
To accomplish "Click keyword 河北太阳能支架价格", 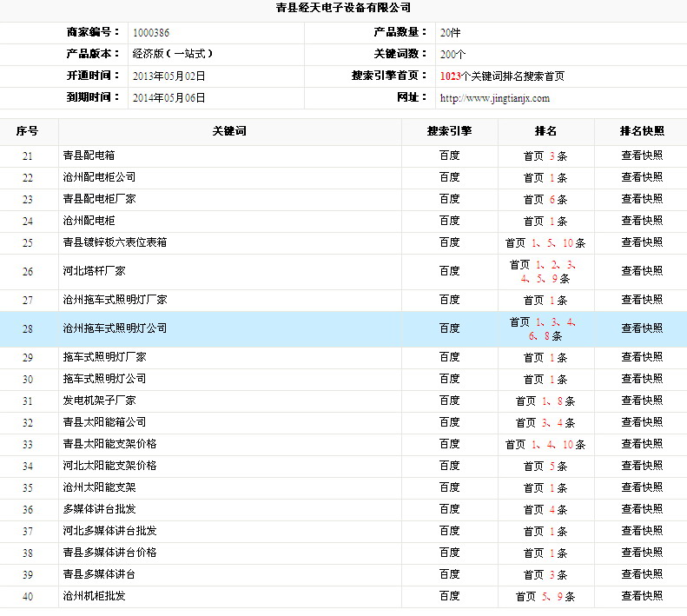I will pos(109,466).
